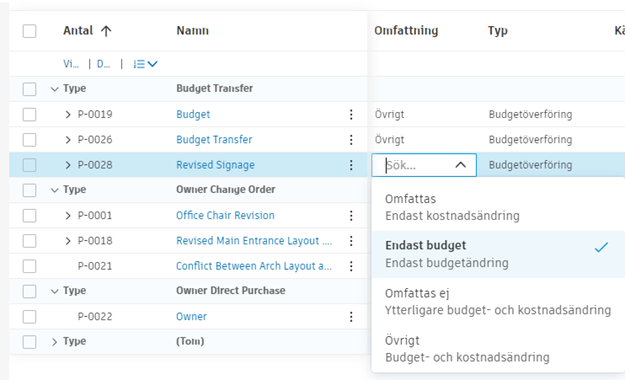625x380 pixels.
Task: Open the Revised Signage link
Action: coord(215,165)
